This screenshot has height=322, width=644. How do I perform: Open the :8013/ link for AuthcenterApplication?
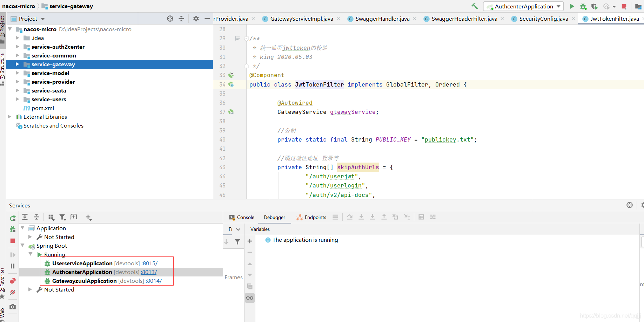point(149,272)
